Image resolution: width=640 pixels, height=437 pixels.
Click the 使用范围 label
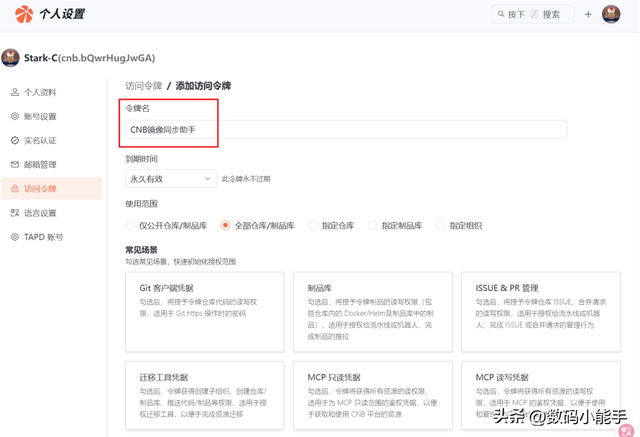(141, 204)
